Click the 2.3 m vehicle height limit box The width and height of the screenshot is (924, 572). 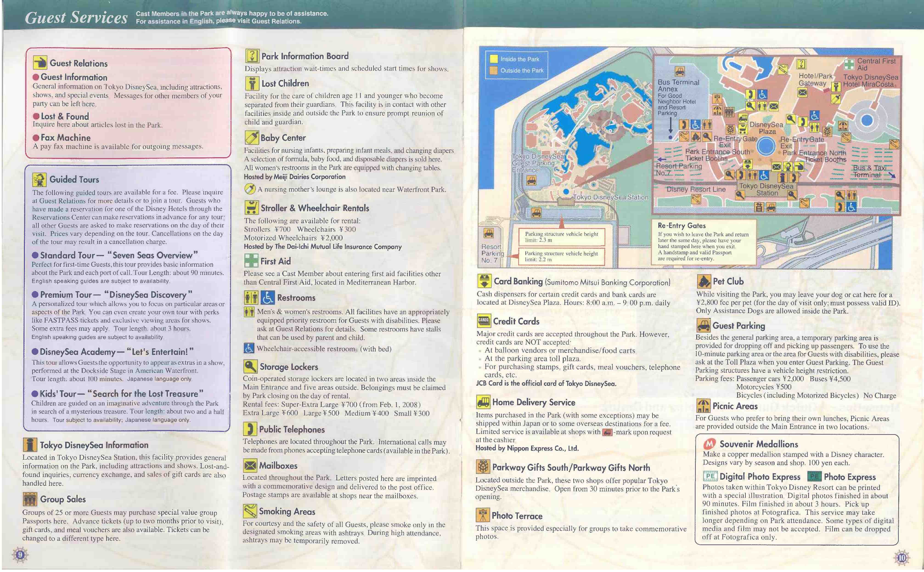tap(562, 237)
